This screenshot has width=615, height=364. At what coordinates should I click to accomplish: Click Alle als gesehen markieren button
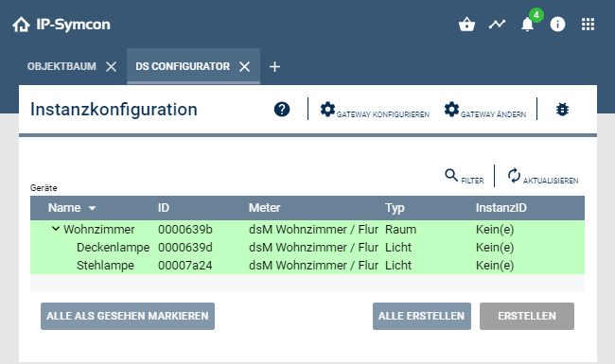coord(128,316)
